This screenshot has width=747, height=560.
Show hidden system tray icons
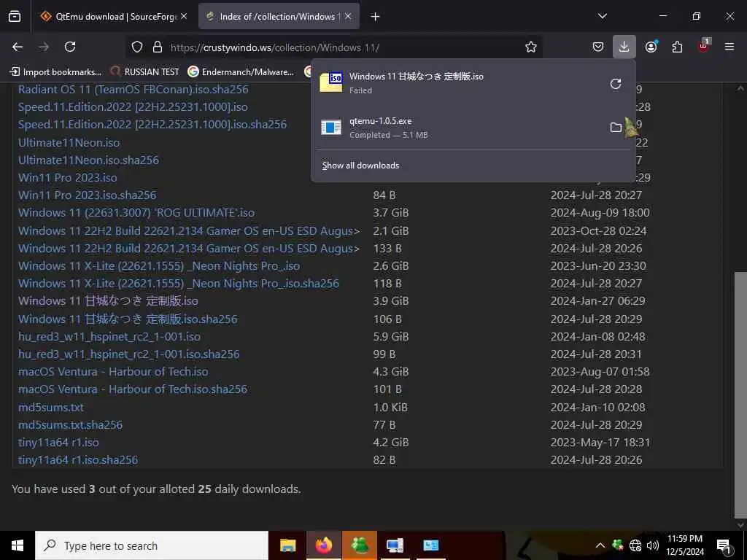600,545
